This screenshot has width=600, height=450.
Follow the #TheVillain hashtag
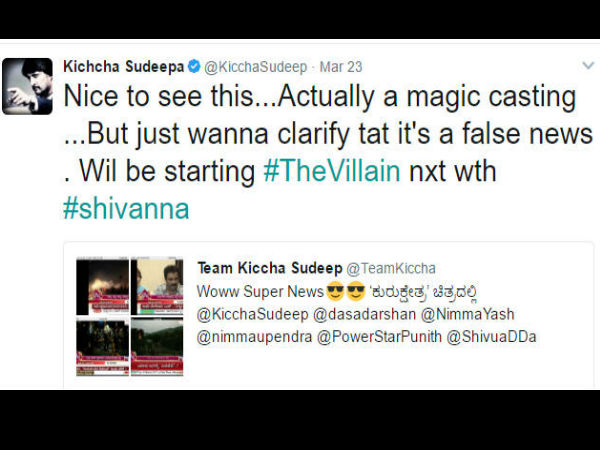coord(332,171)
